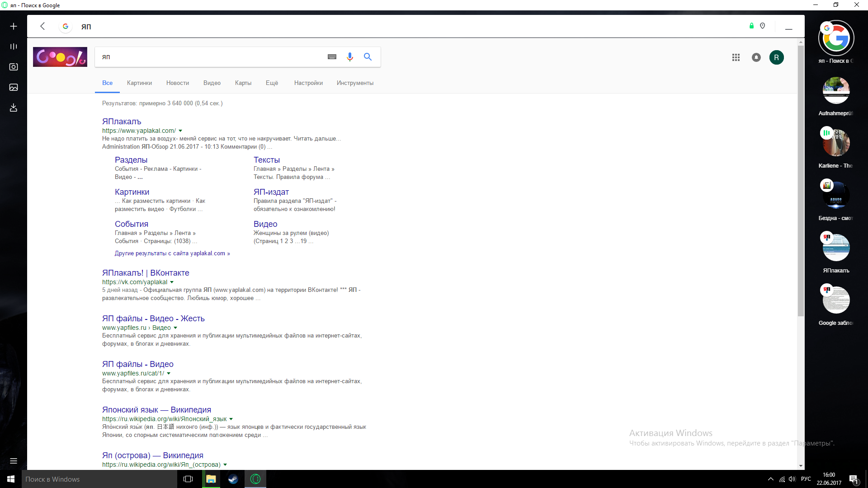Open File Explorer from the taskbar
Screen dimensions: 868x488
211,479
